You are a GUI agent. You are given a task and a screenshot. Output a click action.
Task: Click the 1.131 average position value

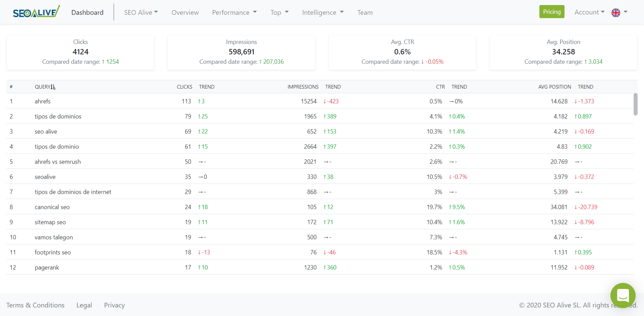click(x=560, y=252)
